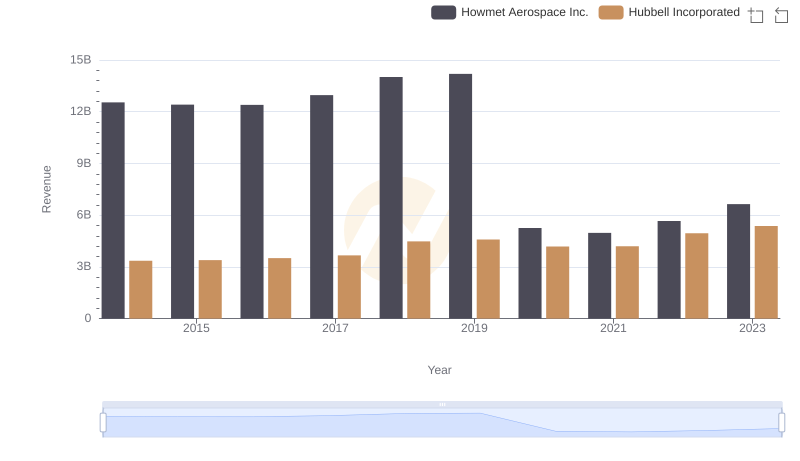This screenshot has width=800, height=461.
Task: Click the Revenue axis title
Action: 46,189
